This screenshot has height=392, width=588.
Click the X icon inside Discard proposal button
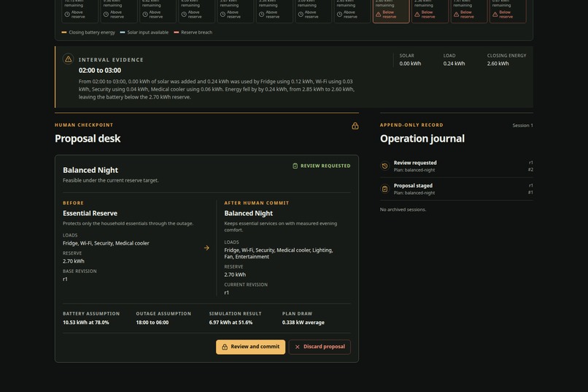(x=297, y=347)
